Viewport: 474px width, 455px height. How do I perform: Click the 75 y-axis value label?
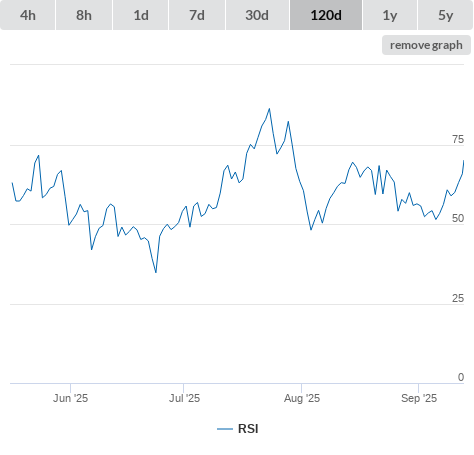pos(458,139)
